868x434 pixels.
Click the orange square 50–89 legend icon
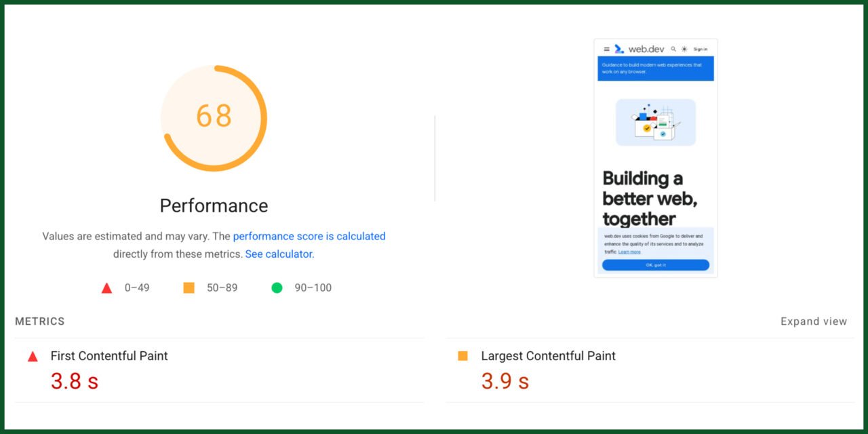tap(189, 288)
